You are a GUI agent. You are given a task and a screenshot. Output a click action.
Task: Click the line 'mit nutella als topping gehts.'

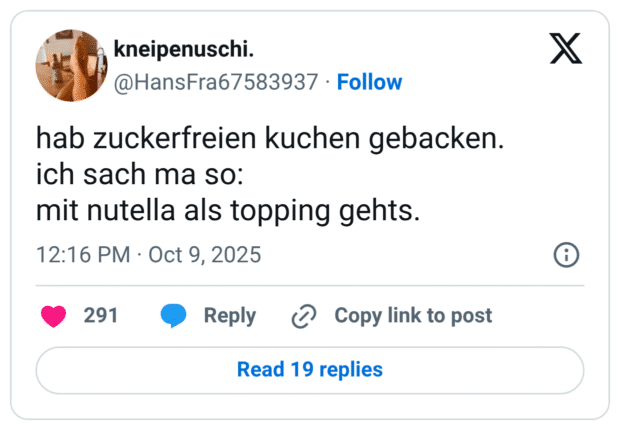coord(228,212)
